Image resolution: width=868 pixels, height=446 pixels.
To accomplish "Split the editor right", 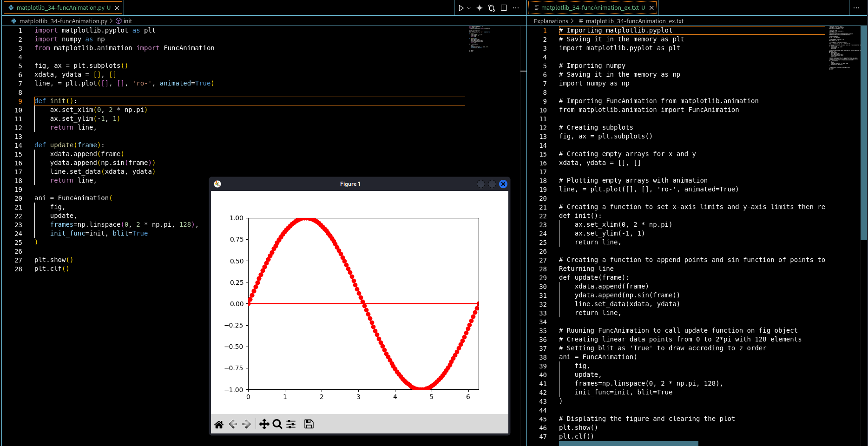I will click(504, 8).
